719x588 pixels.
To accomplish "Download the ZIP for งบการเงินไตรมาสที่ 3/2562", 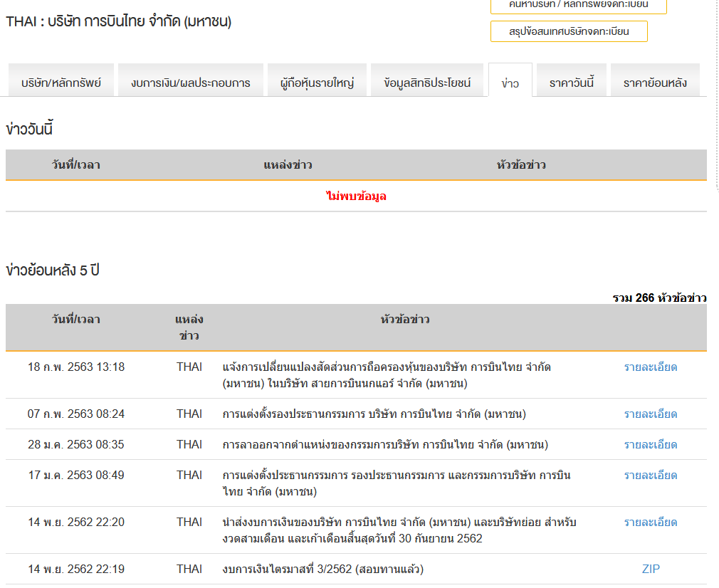I will [x=651, y=569].
